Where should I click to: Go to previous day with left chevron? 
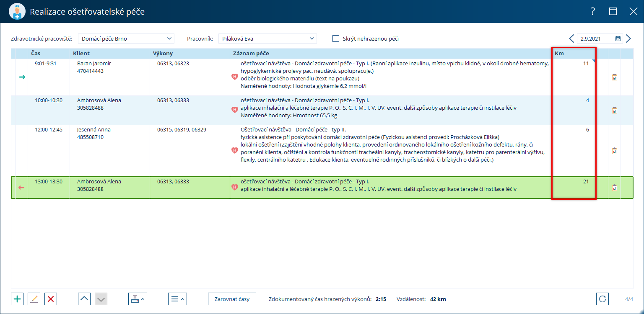tap(571, 39)
